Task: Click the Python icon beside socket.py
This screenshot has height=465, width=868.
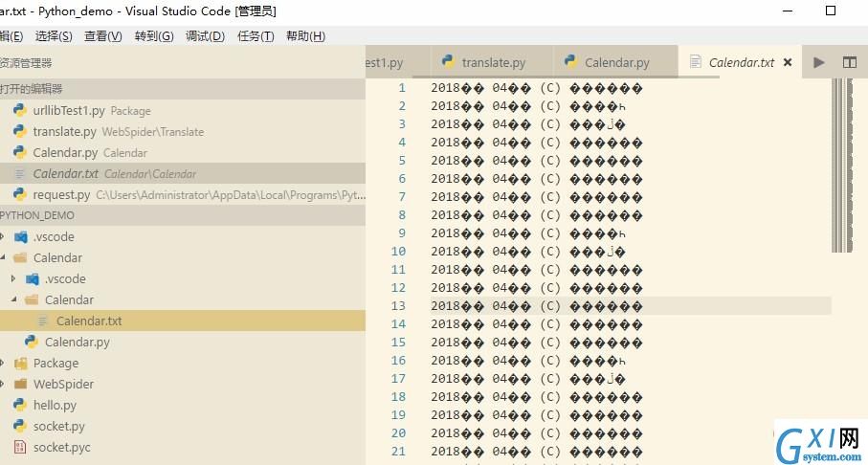Action: pos(20,426)
